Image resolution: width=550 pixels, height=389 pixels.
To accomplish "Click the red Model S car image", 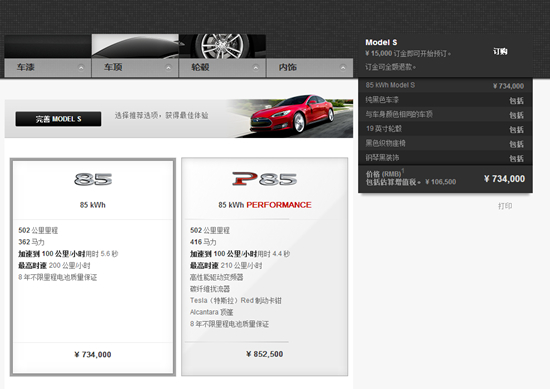I will tap(292, 114).
